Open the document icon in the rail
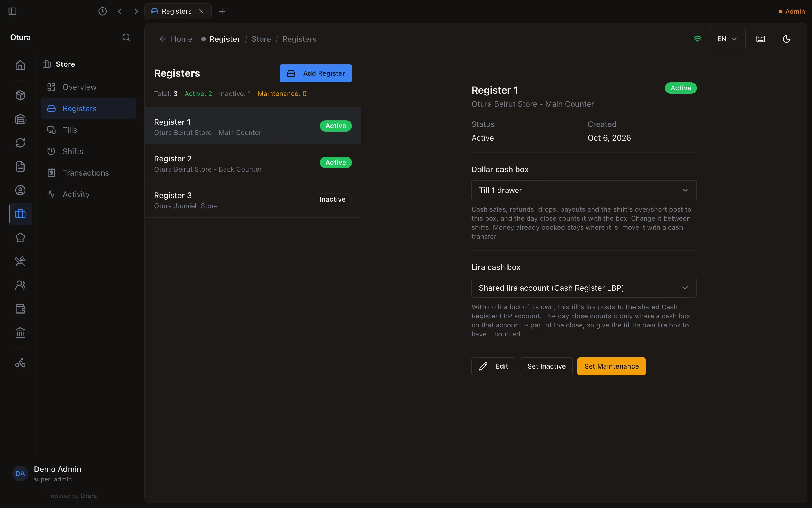812x508 pixels. click(x=20, y=167)
